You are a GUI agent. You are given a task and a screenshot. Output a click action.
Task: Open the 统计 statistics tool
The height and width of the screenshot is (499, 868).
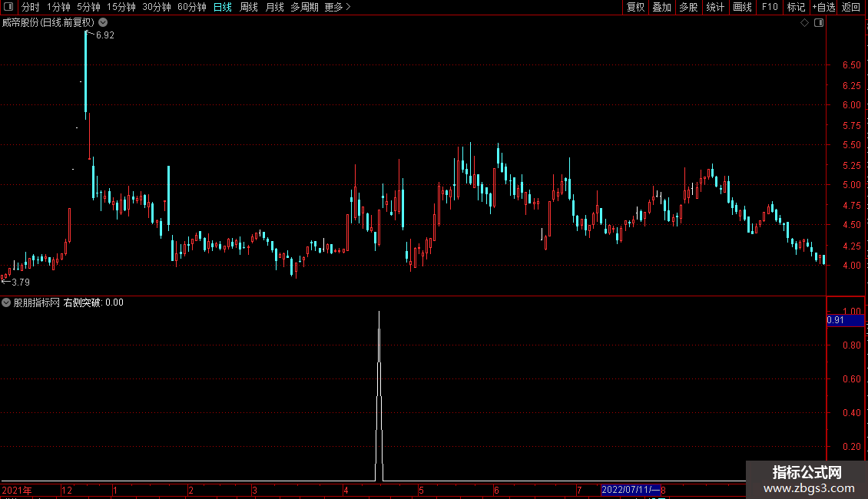pyautogui.click(x=715, y=7)
